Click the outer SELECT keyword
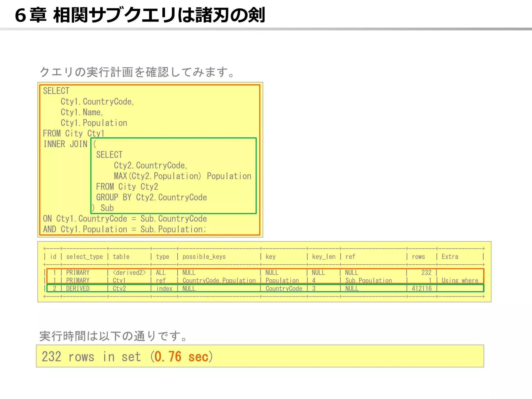The height and width of the screenshot is (399, 532). (56, 91)
